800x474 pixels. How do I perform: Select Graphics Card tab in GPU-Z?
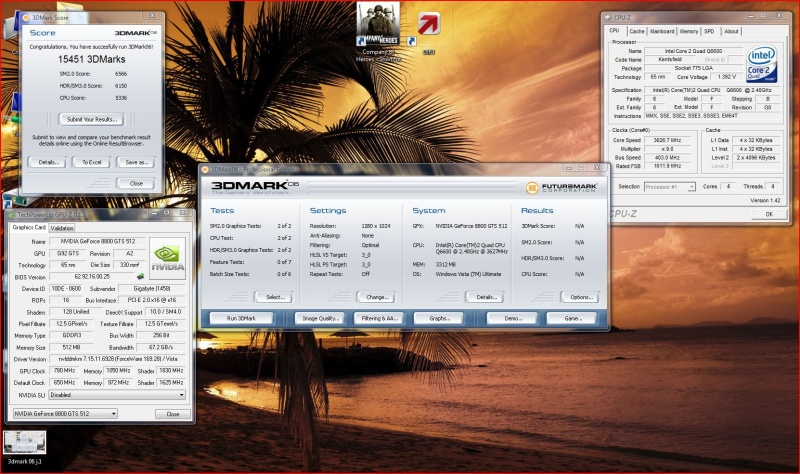click(x=29, y=228)
